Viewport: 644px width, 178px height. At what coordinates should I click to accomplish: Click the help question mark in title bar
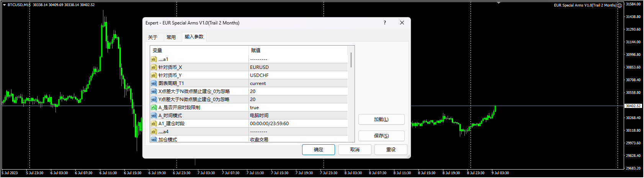385,23
